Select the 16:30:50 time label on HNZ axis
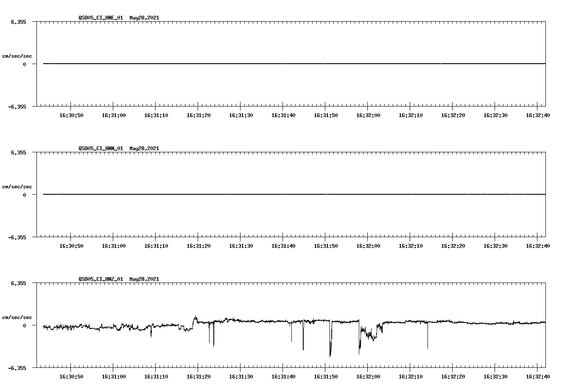576x392 pixels. point(72,376)
